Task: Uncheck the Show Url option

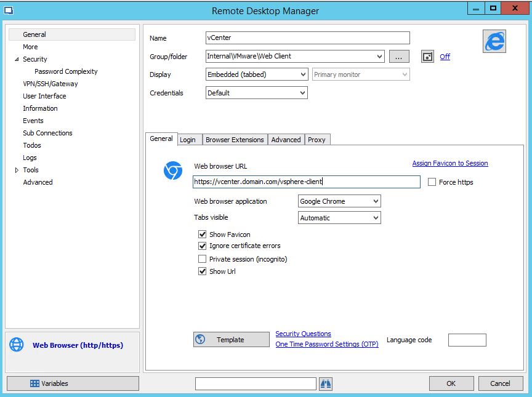Action: click(x=202, y=271)
